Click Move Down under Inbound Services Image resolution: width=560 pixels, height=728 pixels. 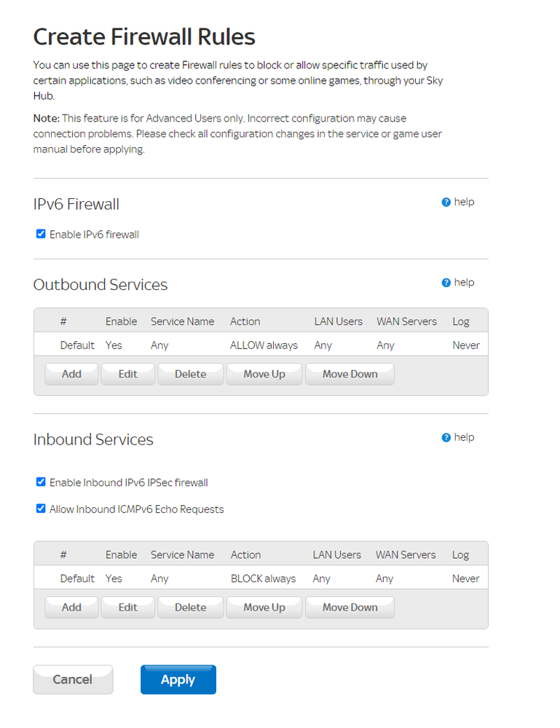(x=350, y=607)
